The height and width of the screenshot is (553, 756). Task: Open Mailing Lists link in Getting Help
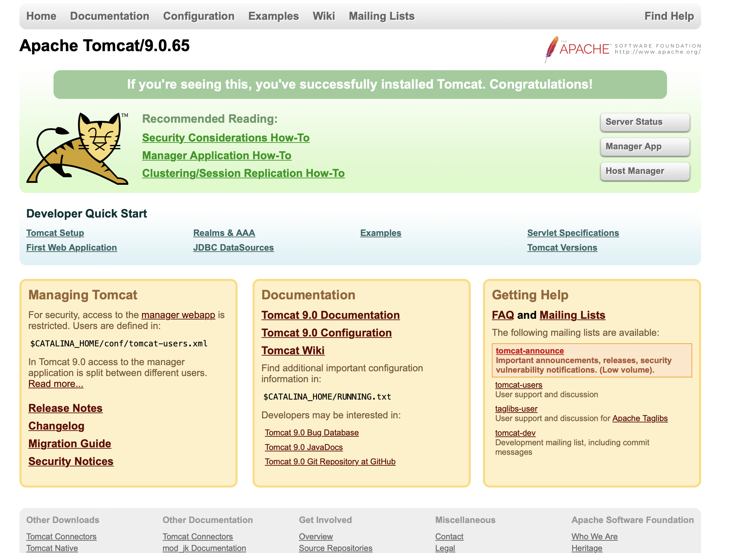(572, 315)
